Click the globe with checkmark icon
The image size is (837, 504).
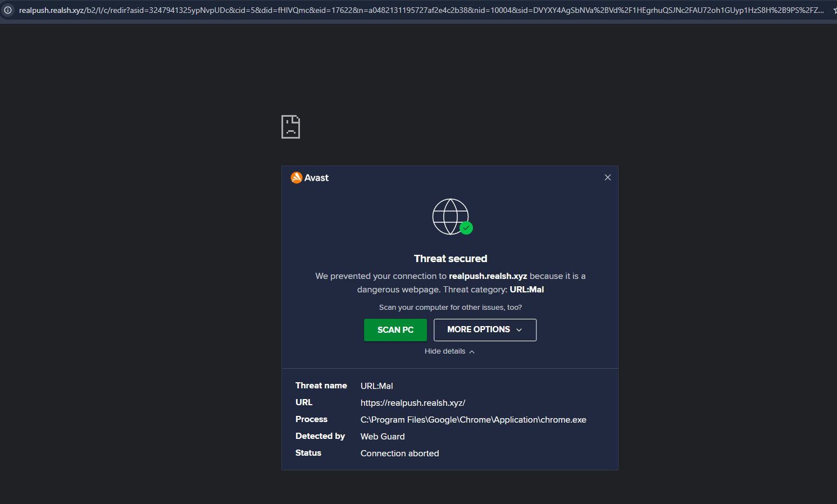pos(452,217)
